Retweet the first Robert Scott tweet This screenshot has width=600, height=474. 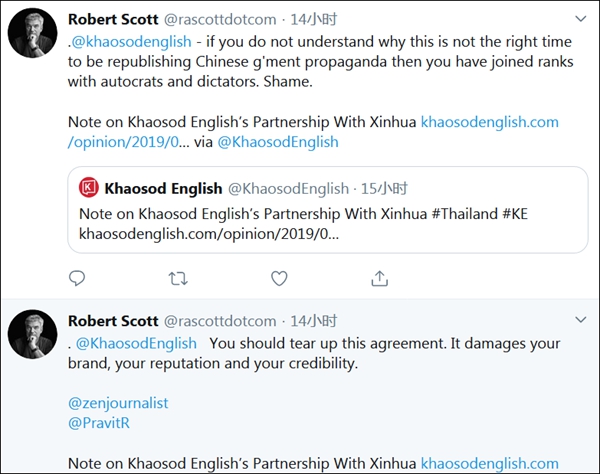coord(179,277)
